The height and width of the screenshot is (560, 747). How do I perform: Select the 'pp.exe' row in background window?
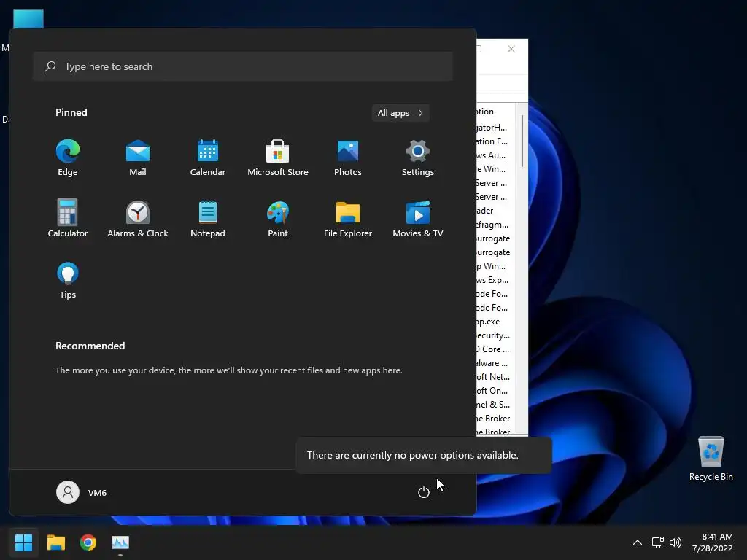coord(494,322)
